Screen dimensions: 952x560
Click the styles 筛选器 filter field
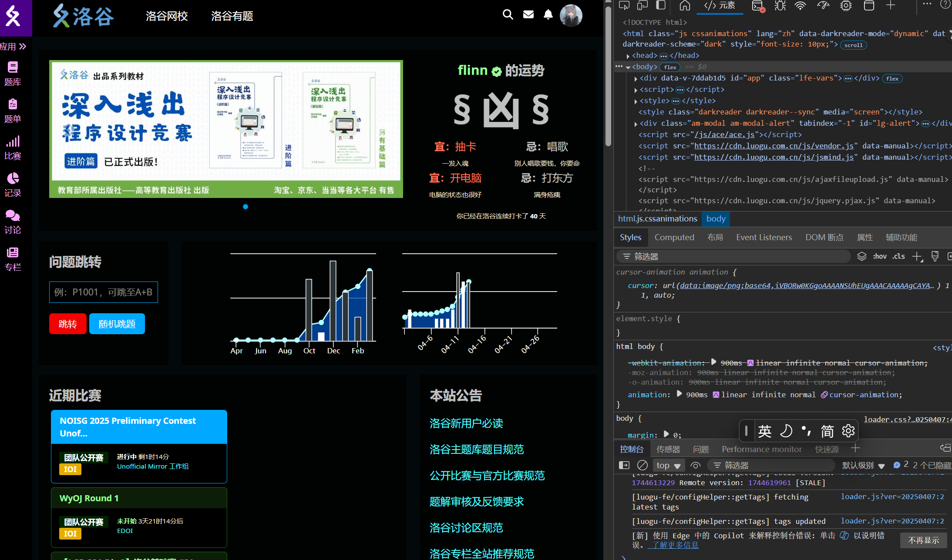tap(733, 256)
